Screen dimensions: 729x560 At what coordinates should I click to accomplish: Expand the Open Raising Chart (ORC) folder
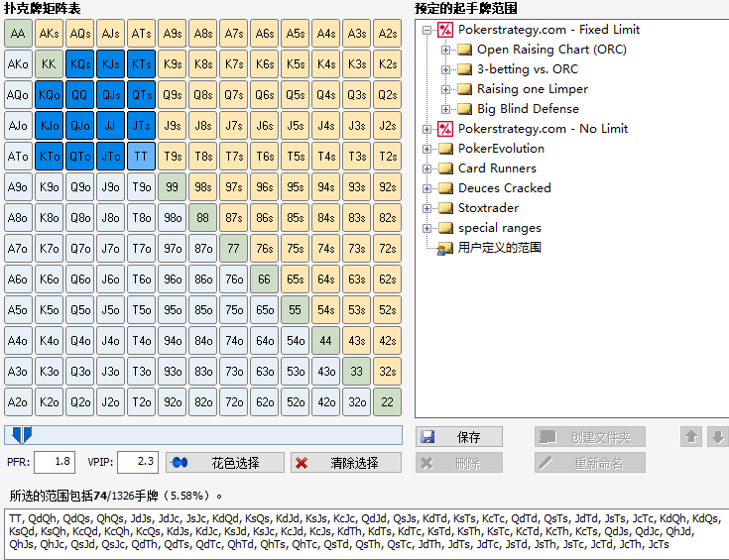point(445,50)
